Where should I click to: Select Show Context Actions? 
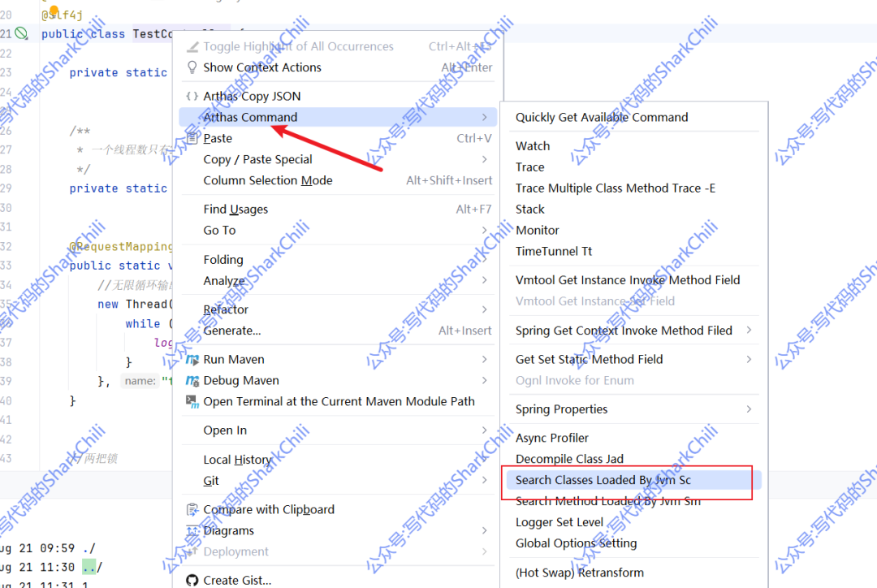pos(338,67)
